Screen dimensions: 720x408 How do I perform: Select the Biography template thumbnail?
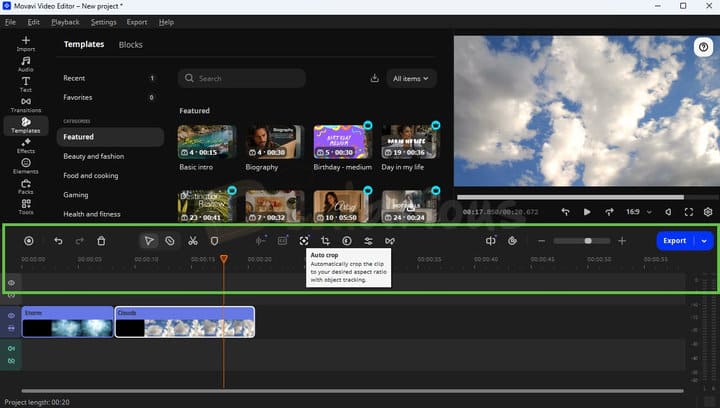(275, 142)
